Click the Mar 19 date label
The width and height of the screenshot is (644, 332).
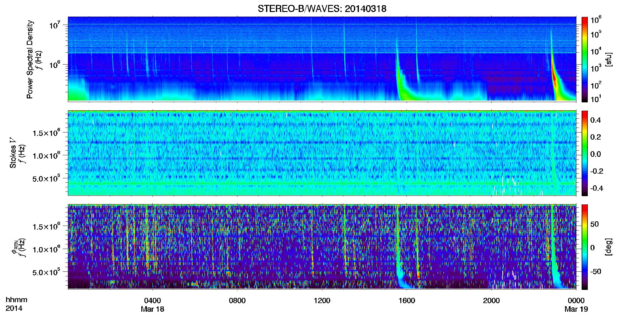[x=576, y=309]
